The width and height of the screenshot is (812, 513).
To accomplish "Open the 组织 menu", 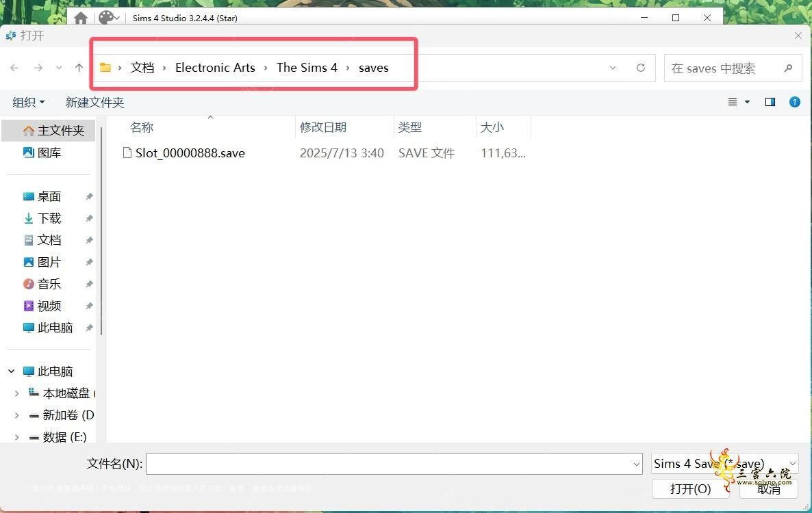I will pyautogui.click(x=29, y=103).
